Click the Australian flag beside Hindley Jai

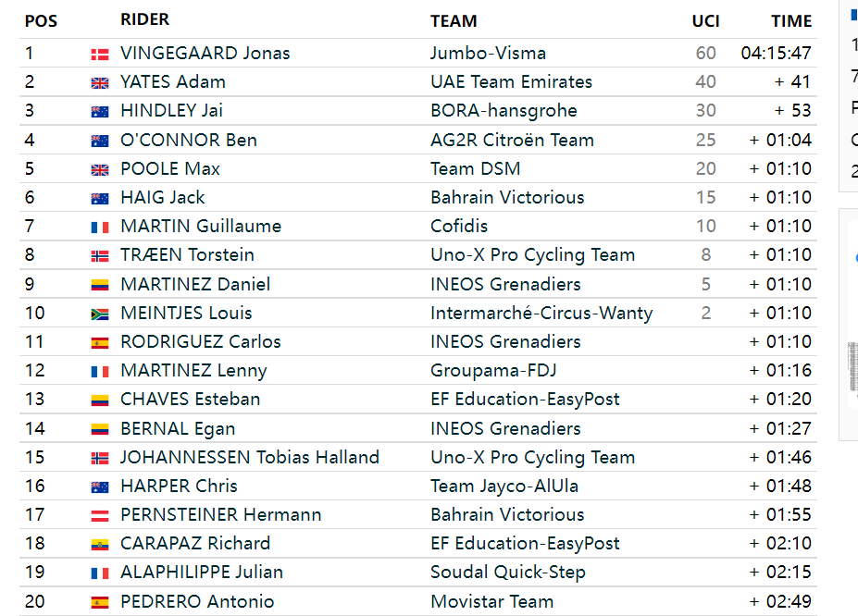pos(100,112)
